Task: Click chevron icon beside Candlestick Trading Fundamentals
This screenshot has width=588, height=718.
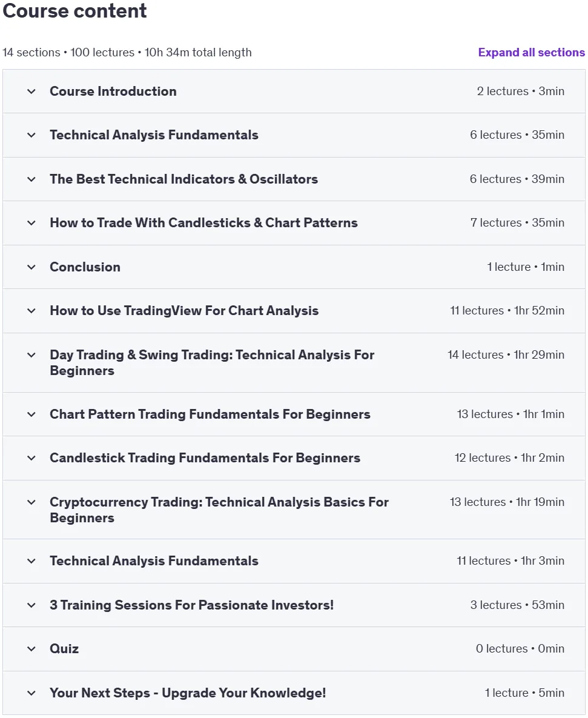Action: pos(31,458)
